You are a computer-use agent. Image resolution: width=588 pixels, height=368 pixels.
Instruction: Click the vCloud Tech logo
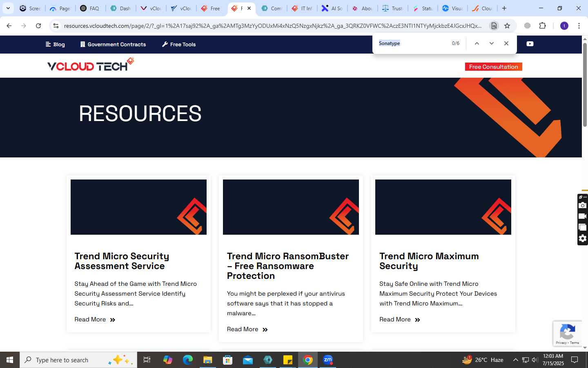point(91,65)
